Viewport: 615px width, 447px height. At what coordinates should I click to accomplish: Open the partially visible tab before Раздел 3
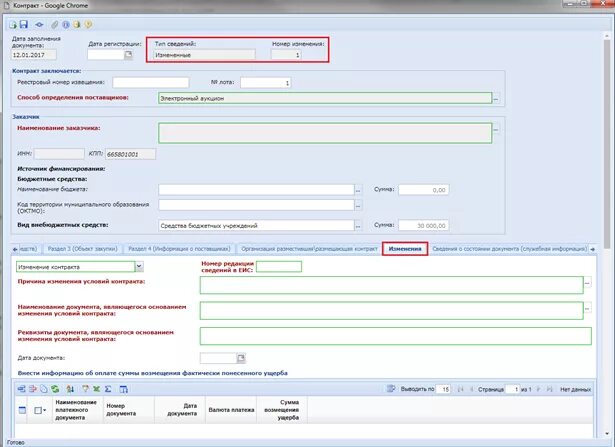pyautogui.click(x=29, y=249)
